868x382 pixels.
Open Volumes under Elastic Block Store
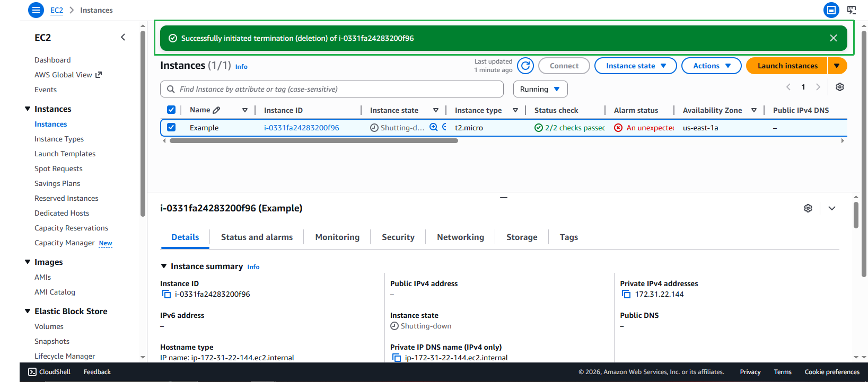49,326
